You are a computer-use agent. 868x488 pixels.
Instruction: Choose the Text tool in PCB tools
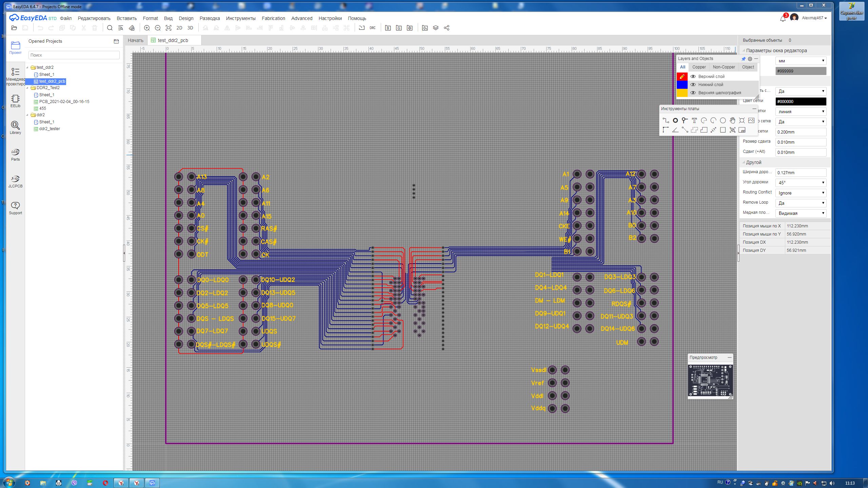click(x=694, y=120)
